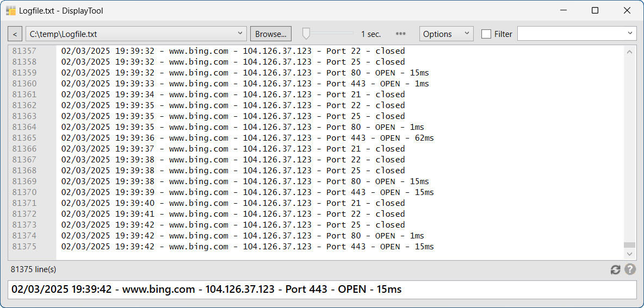Click line number 81365 in the gutter
Image resolution: width=644 pixels, height=308 pixels.
[24, 138]
